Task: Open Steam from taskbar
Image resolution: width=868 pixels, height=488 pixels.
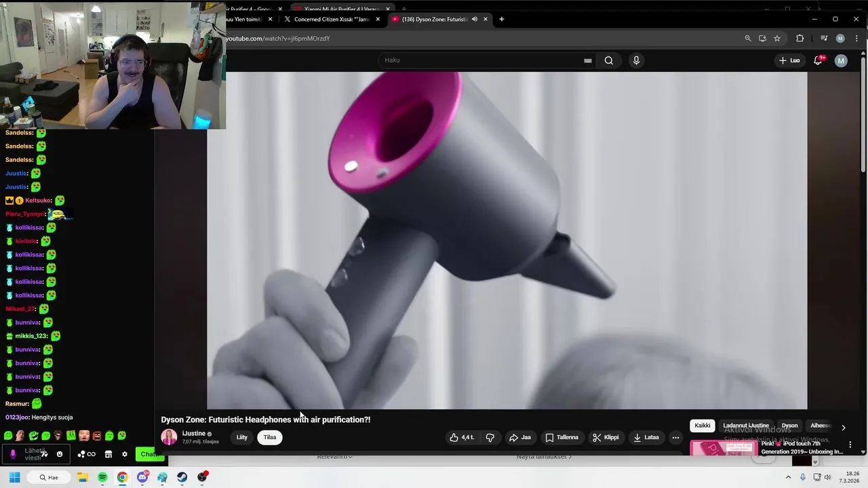Action: [182, 477]
